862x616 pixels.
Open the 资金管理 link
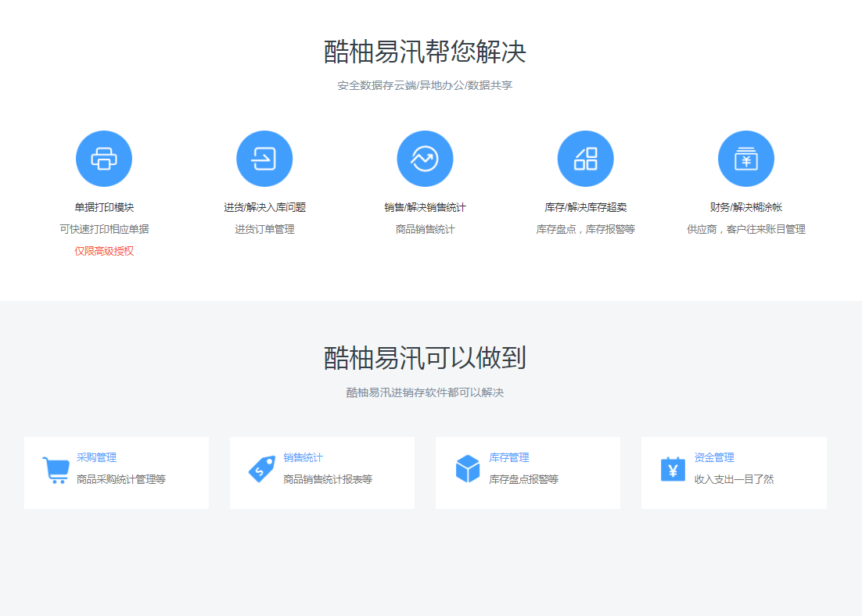(714, 458)
